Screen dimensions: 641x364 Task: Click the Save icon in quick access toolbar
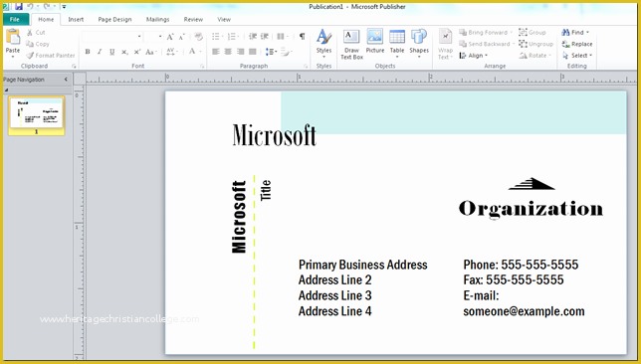click(x=19, y=7)
